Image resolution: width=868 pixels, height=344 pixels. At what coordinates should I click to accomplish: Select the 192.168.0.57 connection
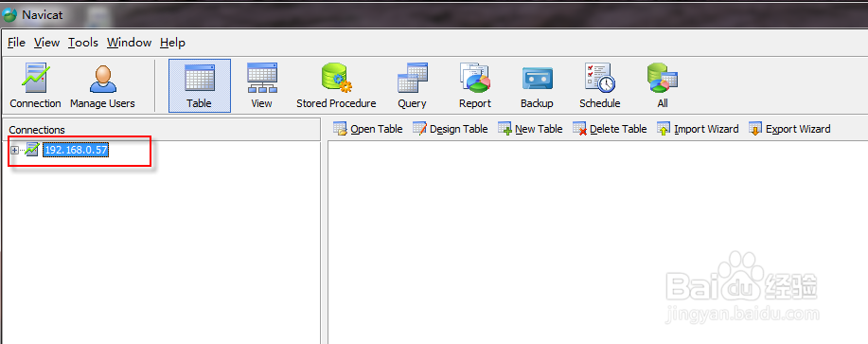coord(76,150)
